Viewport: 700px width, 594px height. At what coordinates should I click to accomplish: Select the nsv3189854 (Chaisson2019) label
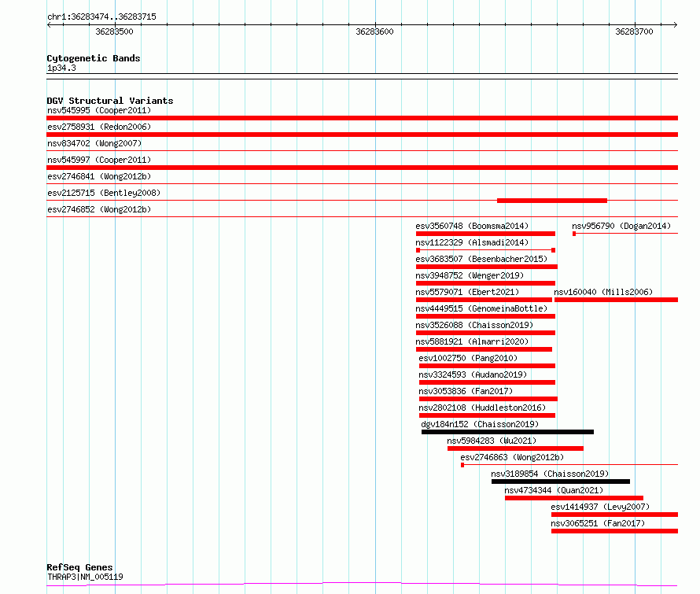tap(550, 474)
